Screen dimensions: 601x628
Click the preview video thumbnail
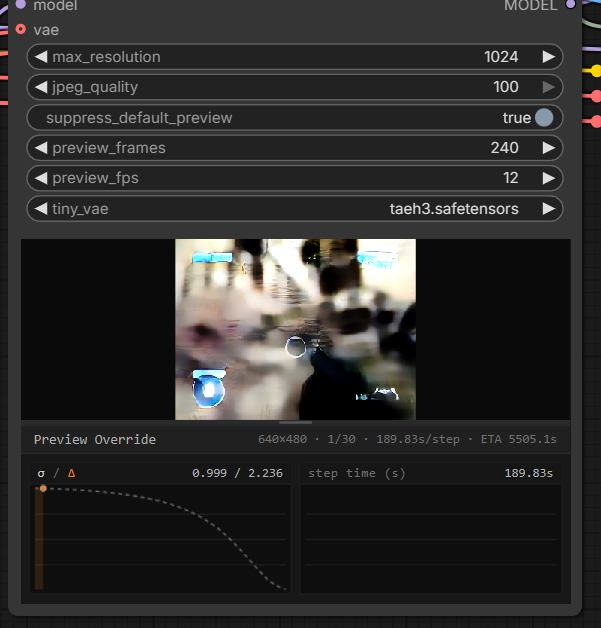295,329
